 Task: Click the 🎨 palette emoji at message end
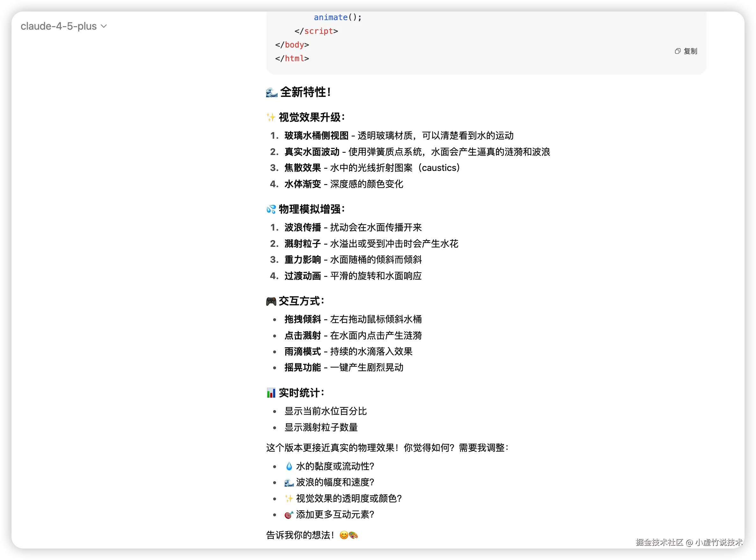coord(353,535)
